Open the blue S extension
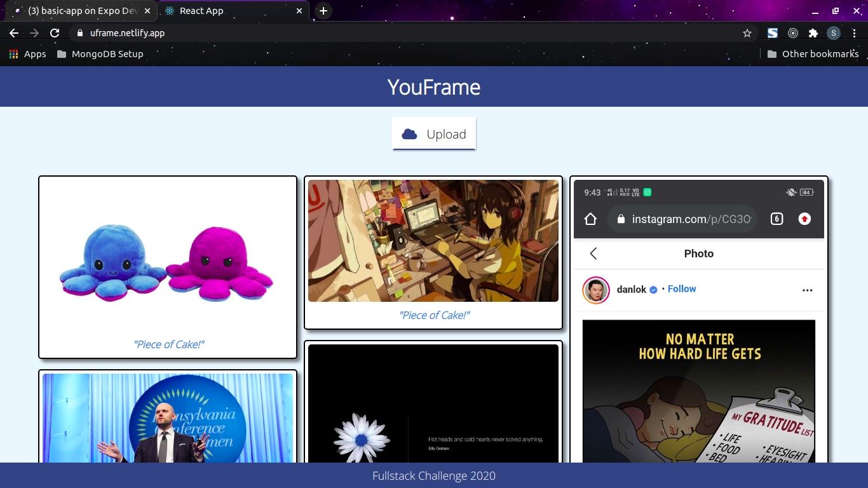This screenshot has width=868, height=488. tap(773, 33)
